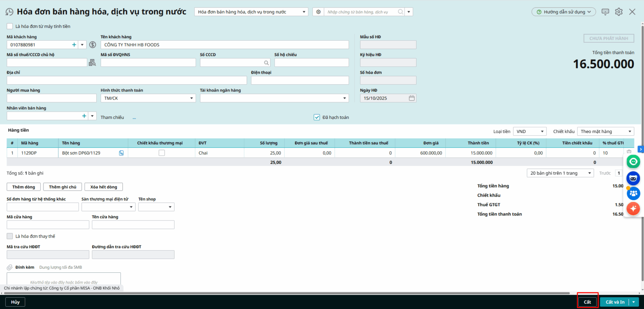The image size is (644, 309).
Task: Open the Hướng dẫn sử dụng menu
Action: point(563,12)
